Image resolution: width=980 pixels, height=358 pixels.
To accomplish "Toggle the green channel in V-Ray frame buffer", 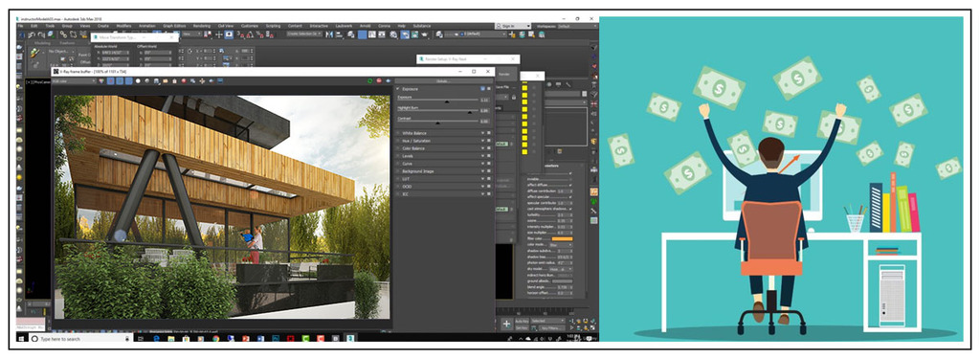I will [120, 80].
